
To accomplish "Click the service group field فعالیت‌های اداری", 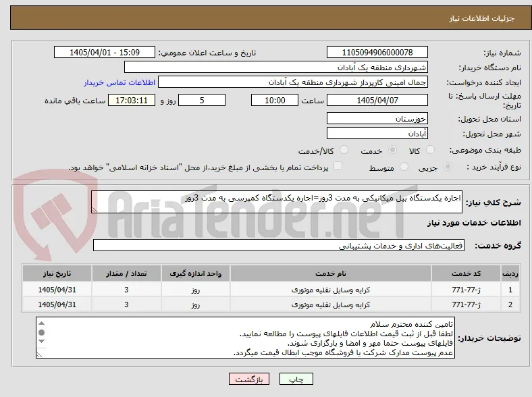I will 279,245.
